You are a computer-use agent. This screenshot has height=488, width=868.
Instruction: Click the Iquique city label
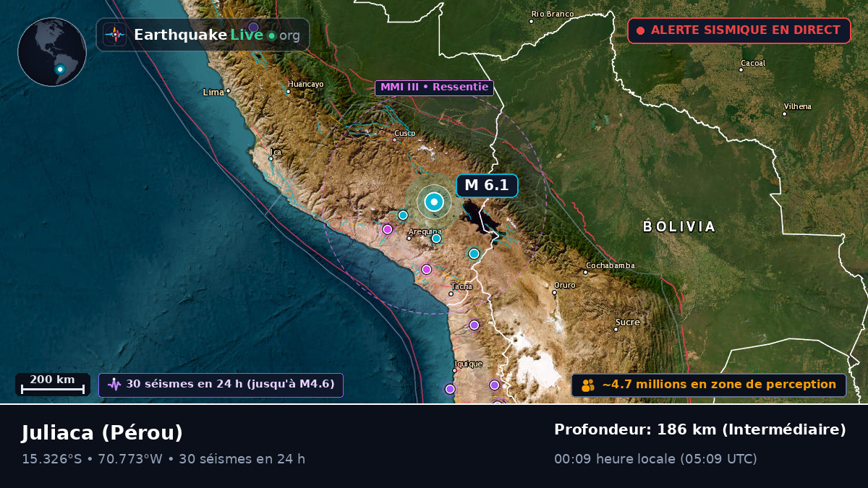click(x=468, y=364)
